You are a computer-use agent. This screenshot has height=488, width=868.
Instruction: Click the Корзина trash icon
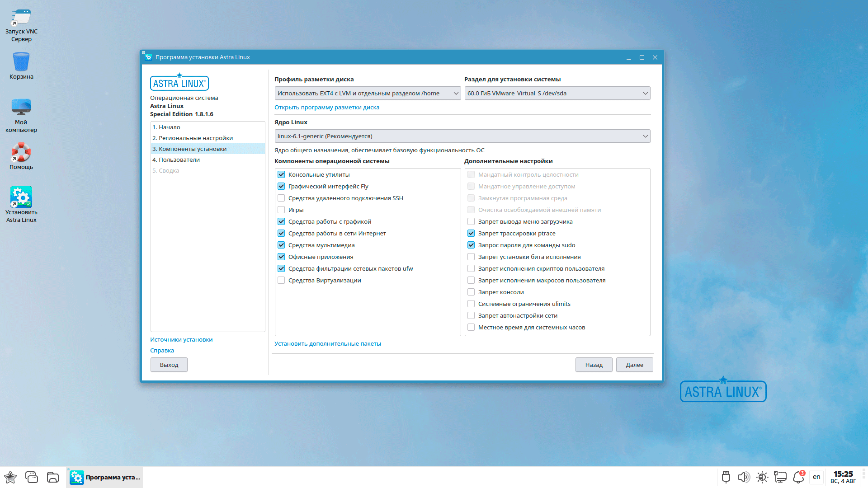[21, 62]
